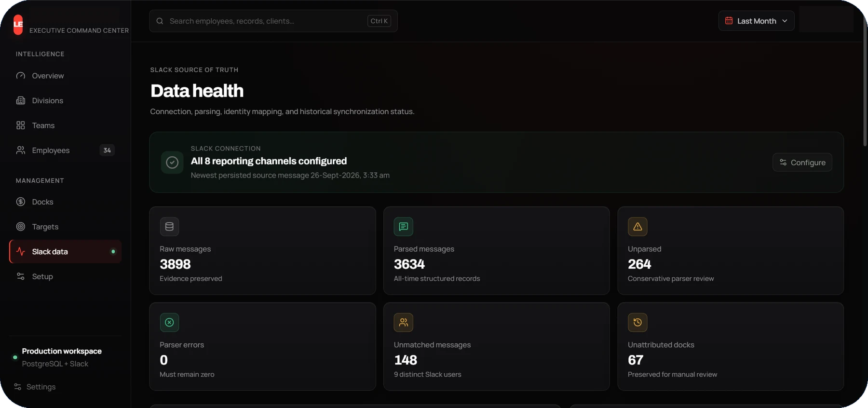Click the Setup sliders icon
868x408 pixels.
pyautogui.click(x=20, y=276)
